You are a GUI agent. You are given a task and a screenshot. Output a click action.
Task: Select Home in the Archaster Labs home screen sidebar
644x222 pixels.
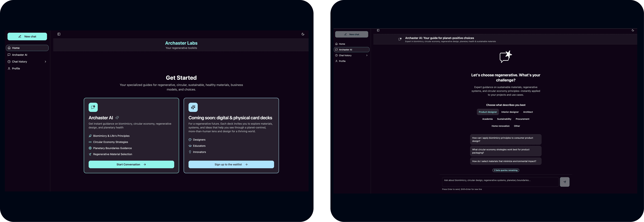point(27,48)
